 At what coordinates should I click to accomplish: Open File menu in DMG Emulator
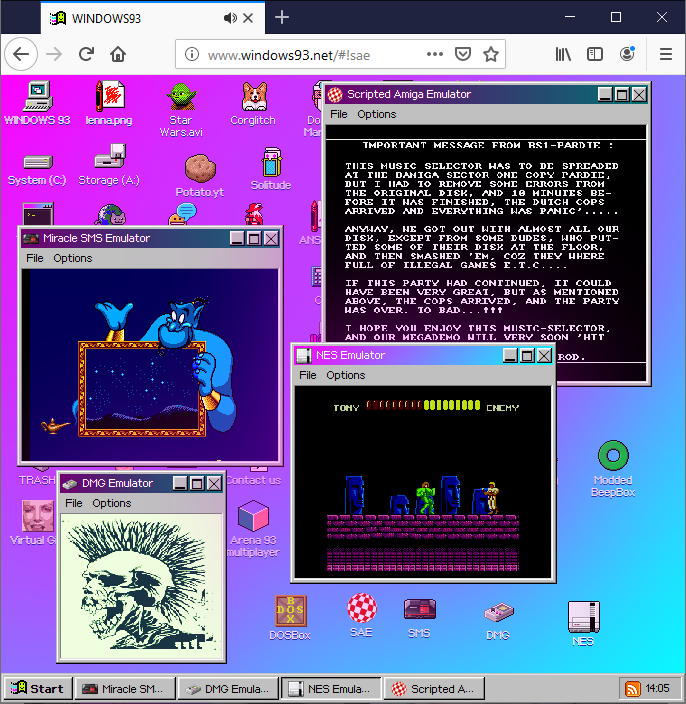[x=74, y=503]
